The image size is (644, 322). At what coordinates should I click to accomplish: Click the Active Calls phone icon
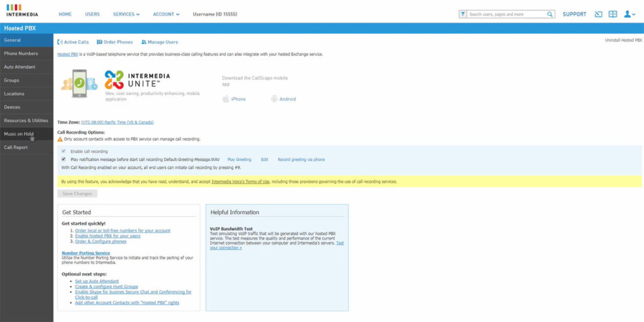click(60, 42)
